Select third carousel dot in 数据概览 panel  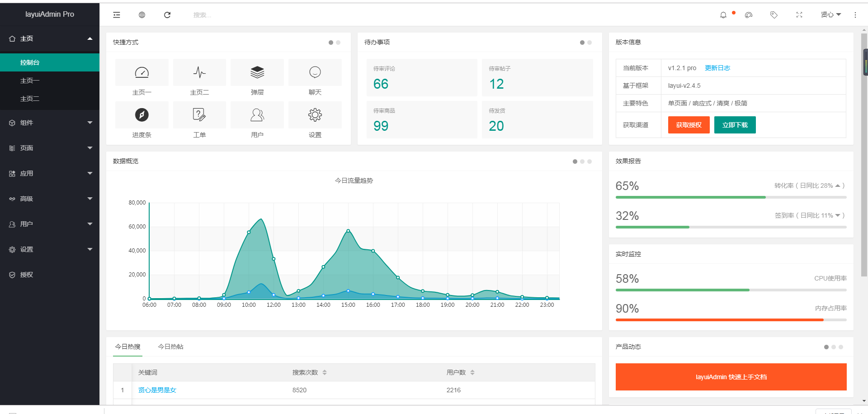point(590,162)
